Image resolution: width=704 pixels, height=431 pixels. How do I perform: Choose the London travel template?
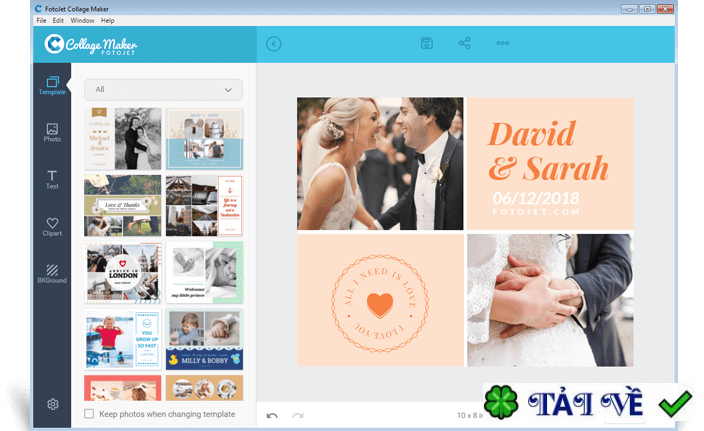123,272
